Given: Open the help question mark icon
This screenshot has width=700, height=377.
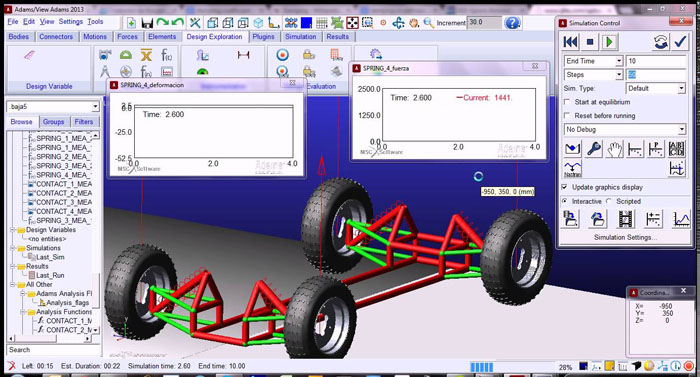Looking at the screenshot, I should pos(512,23).
